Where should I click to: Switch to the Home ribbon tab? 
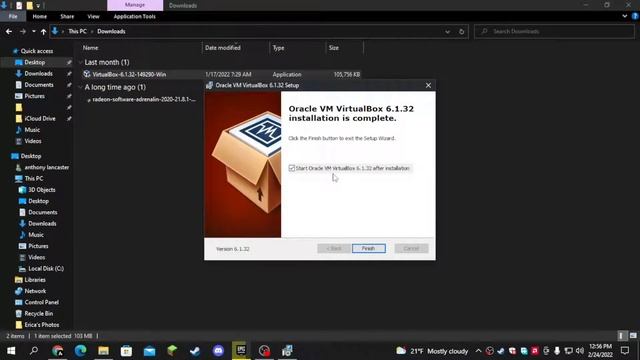(40, 16)
